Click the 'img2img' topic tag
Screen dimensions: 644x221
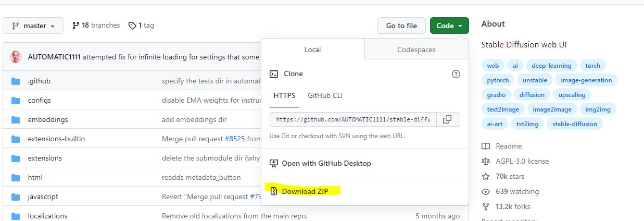[598, 109]
